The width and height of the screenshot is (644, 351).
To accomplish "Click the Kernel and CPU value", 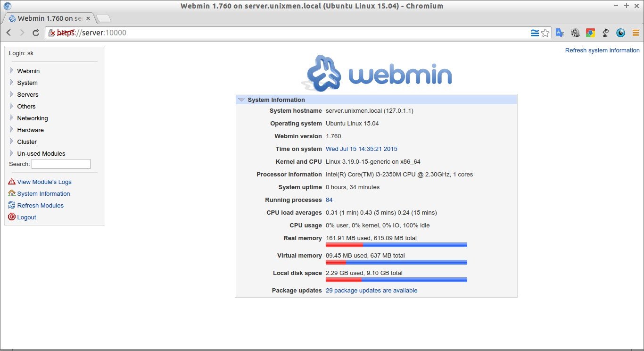I will (373, 161).
